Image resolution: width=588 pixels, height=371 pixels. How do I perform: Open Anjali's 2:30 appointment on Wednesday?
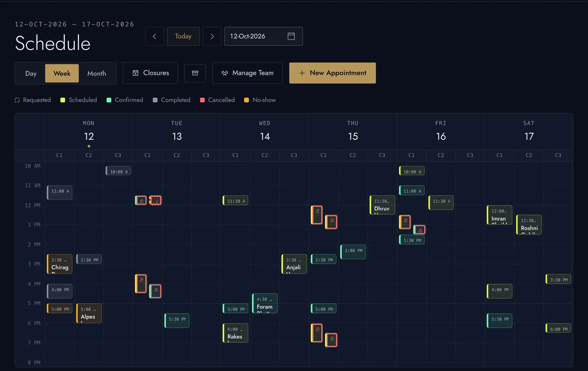tap(294, 264)
